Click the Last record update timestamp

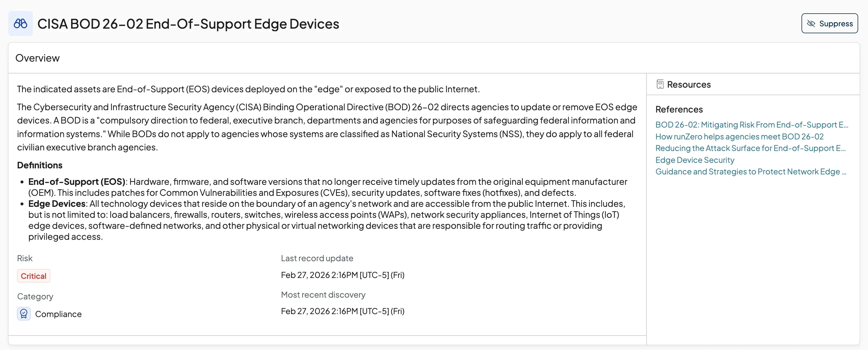click(x=342, y=275)
